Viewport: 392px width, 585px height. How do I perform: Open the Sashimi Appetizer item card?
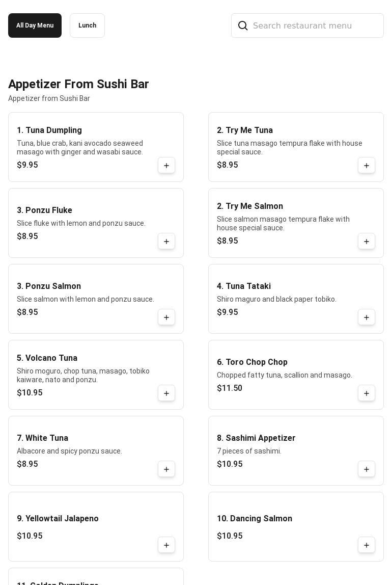(285, 451)
